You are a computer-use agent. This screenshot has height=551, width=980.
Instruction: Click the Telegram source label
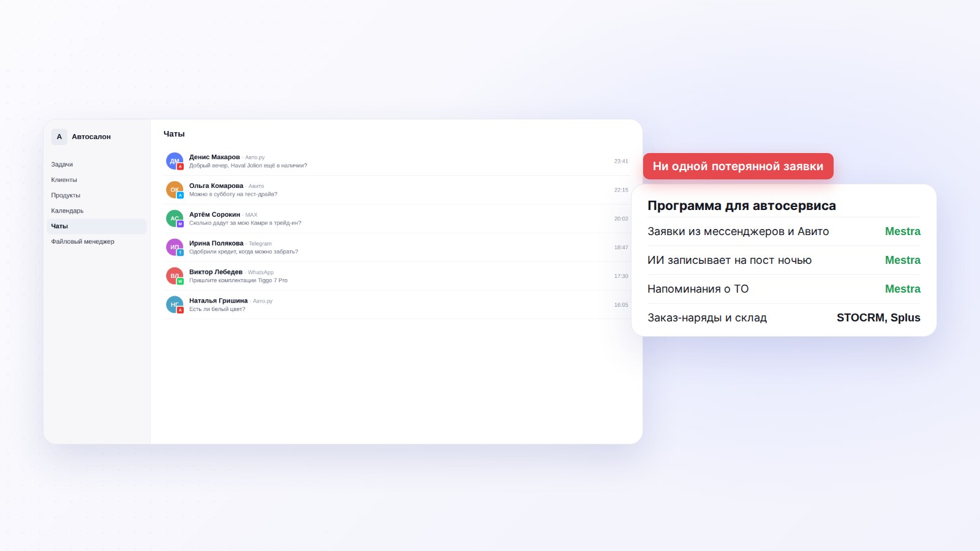click(x=260, y=244)
